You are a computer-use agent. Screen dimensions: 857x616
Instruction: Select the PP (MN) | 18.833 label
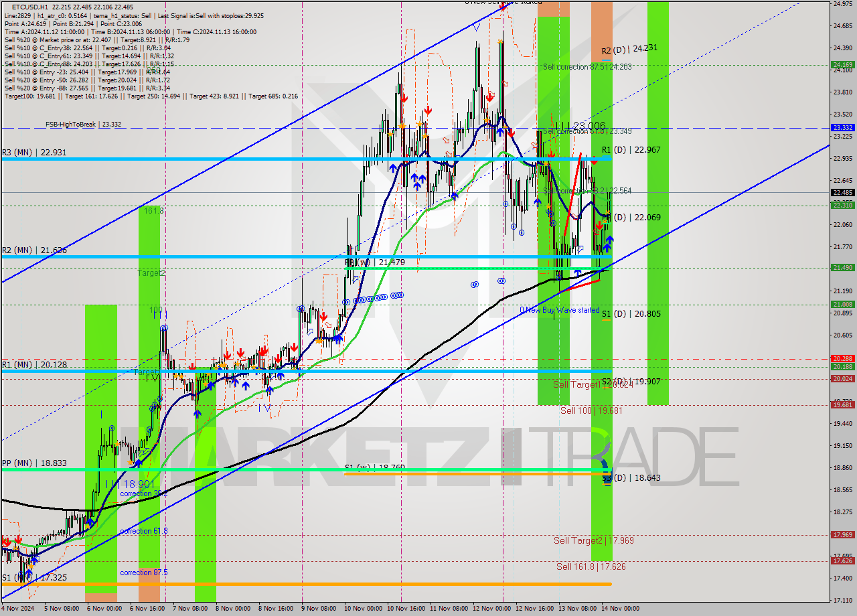pos(34,463)
